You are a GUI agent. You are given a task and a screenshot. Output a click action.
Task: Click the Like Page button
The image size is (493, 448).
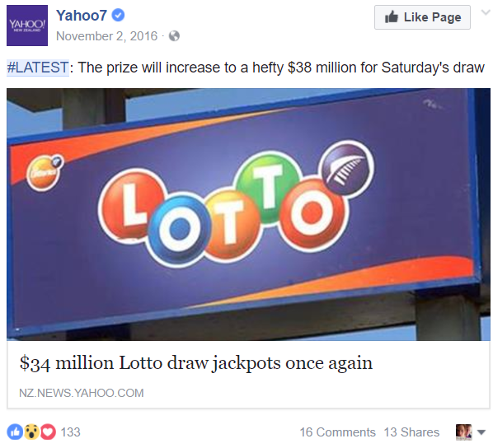click(x=422, y=17)
